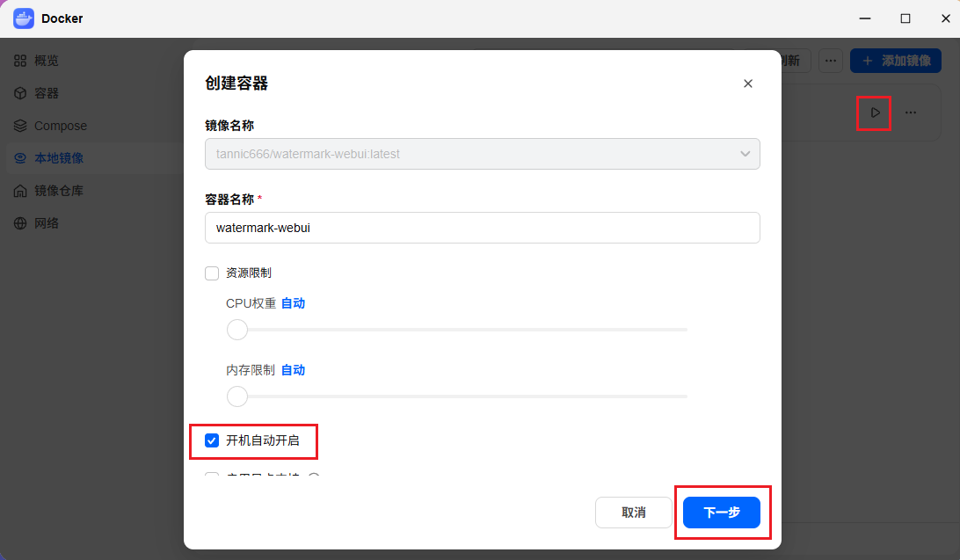Click the 内存限制 自动 value
Image resolution: width=960 pixels, height=560 pixels.
tap(293, 369)
